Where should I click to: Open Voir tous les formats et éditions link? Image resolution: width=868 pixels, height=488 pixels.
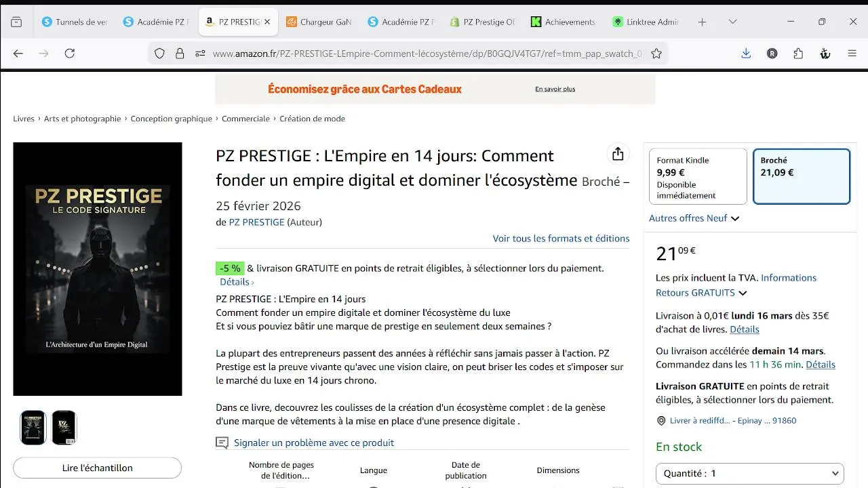(561, 239)
